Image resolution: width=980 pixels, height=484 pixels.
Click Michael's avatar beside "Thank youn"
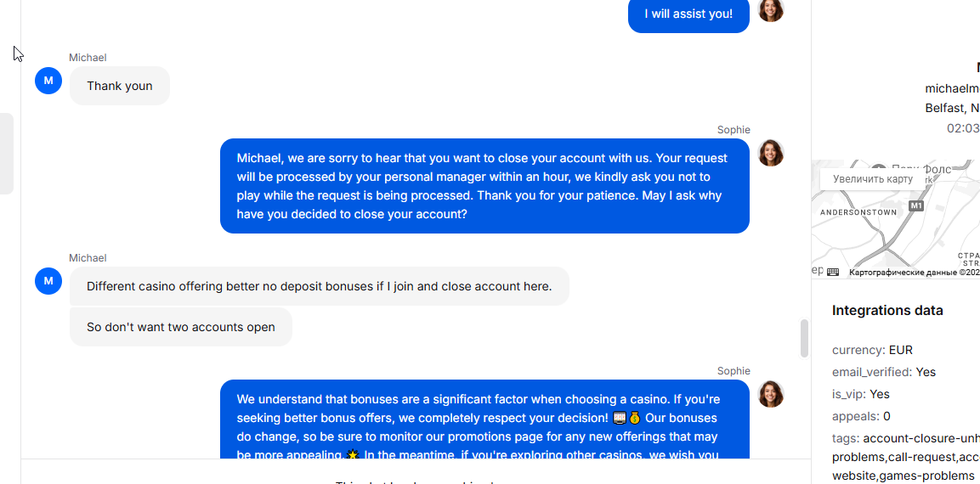(x=48, y=81)
